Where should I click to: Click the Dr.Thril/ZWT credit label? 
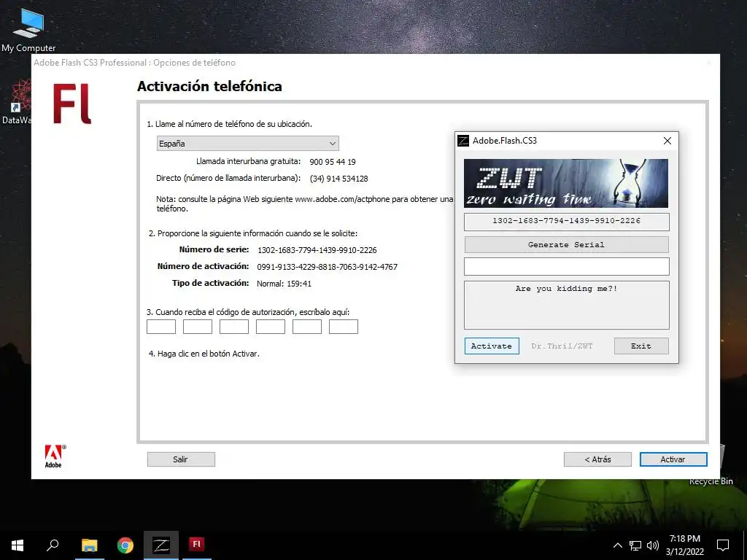[562, 346]
